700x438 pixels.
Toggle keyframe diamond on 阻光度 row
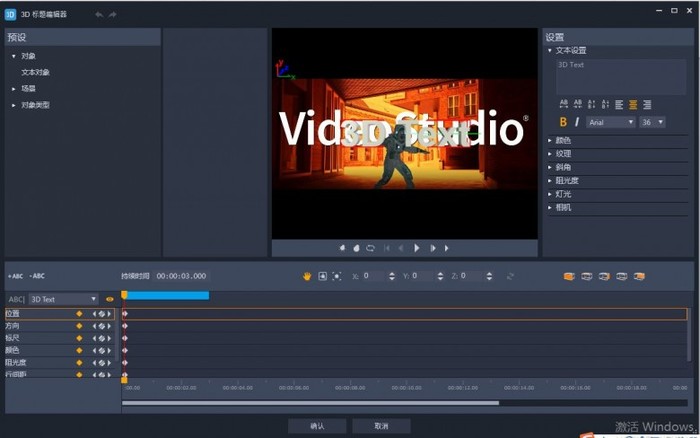point(79,363)
